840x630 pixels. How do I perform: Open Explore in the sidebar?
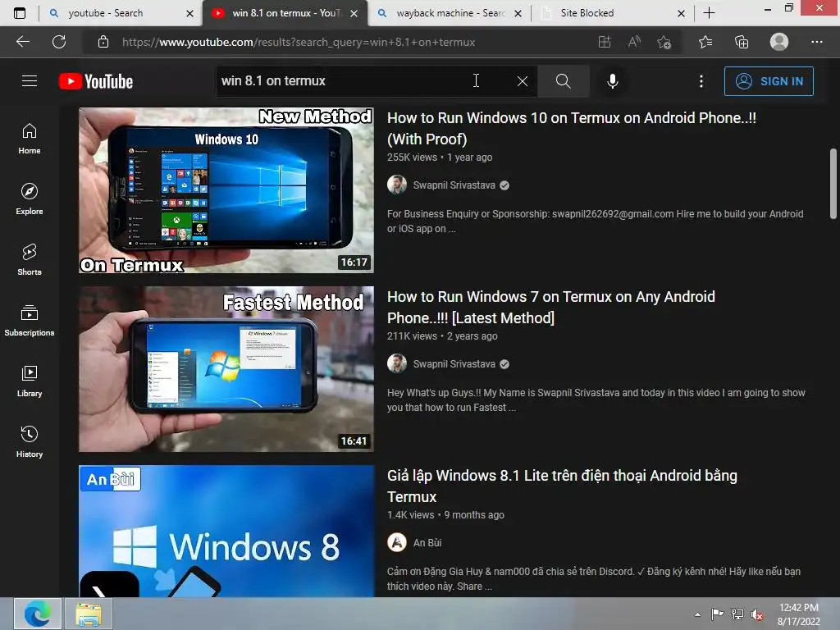coord(30,199)
